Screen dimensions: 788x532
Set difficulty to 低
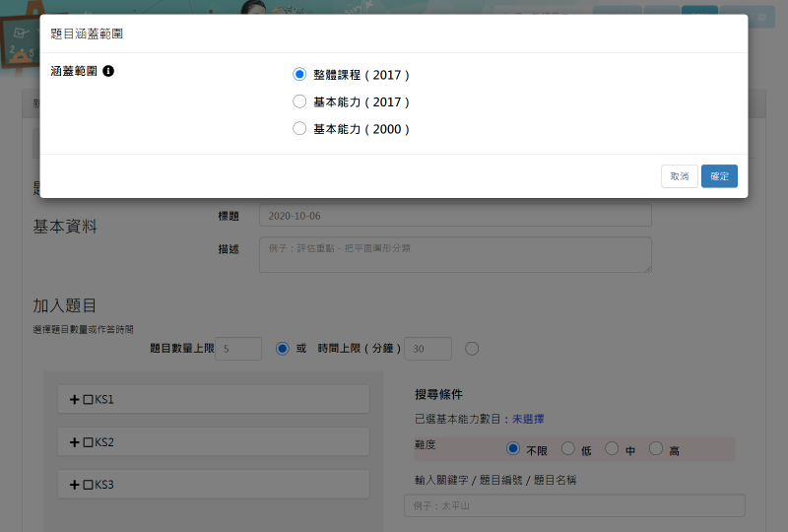tap(567, 449)
